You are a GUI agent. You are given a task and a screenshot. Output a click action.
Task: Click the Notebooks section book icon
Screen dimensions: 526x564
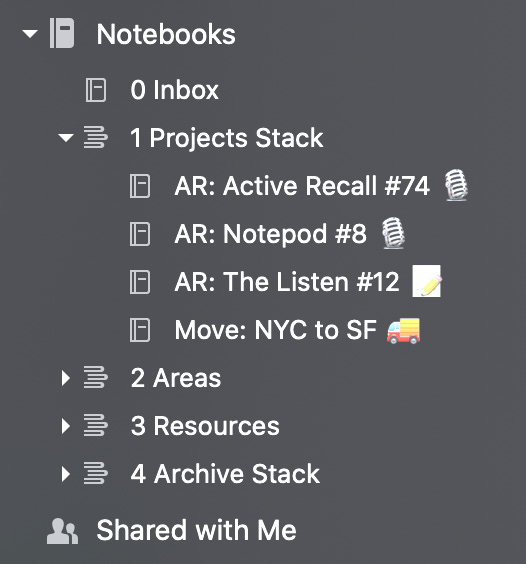pos(62,33)
